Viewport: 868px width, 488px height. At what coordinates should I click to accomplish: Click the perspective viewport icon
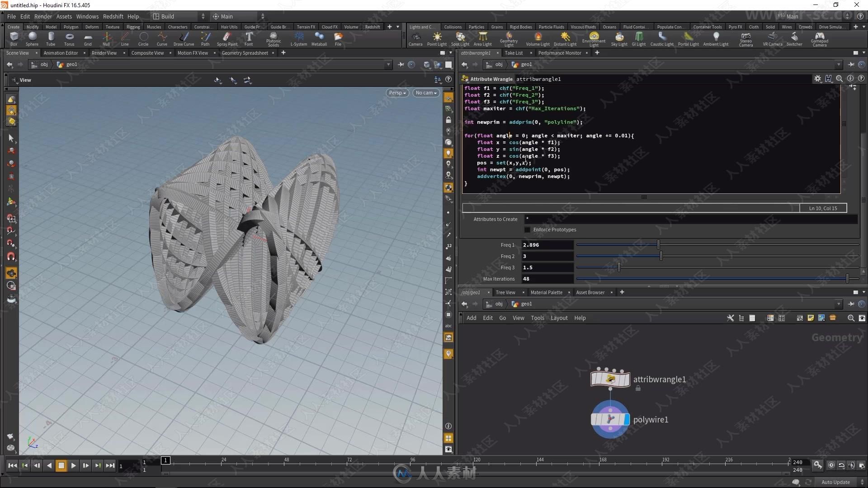click(x=396, y=92)
